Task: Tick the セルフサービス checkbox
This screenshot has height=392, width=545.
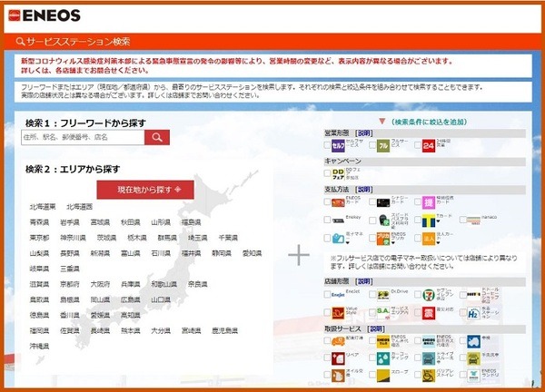Action: [327, 145]
